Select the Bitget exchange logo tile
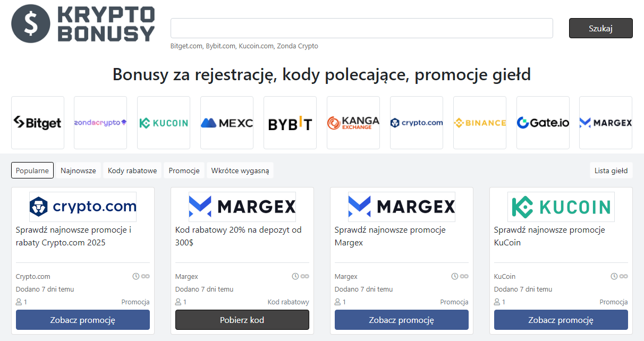Screen dimensions: 644x341 (38, 123)
